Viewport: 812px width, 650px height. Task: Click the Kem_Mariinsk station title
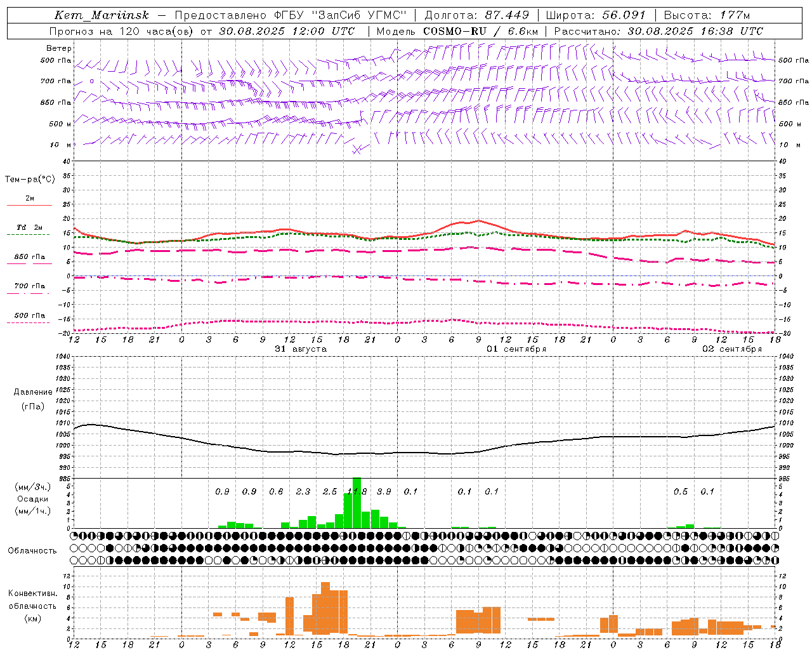click(101, 15)
